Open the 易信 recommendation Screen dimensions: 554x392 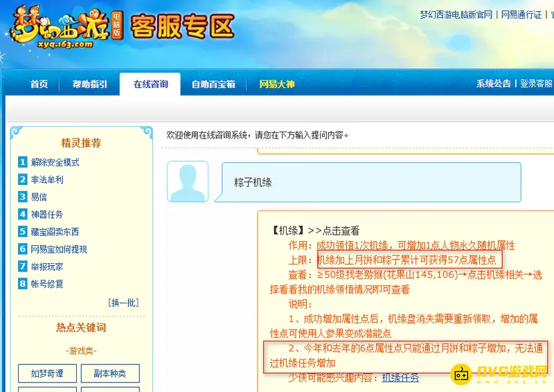39,197
